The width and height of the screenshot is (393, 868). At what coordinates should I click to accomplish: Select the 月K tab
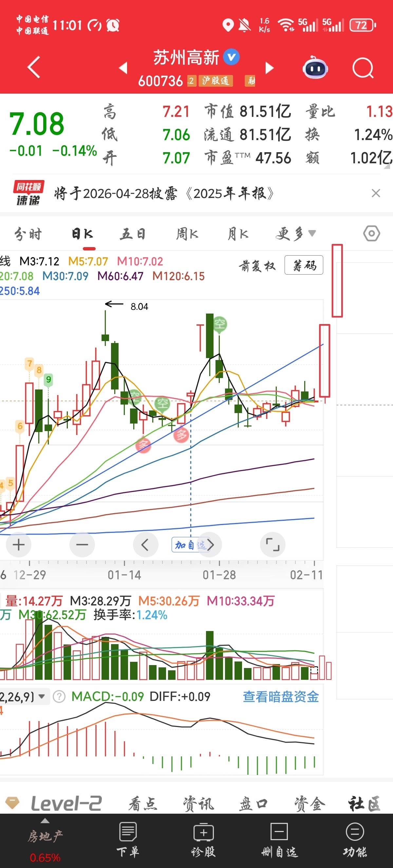[x=238, y=233]
